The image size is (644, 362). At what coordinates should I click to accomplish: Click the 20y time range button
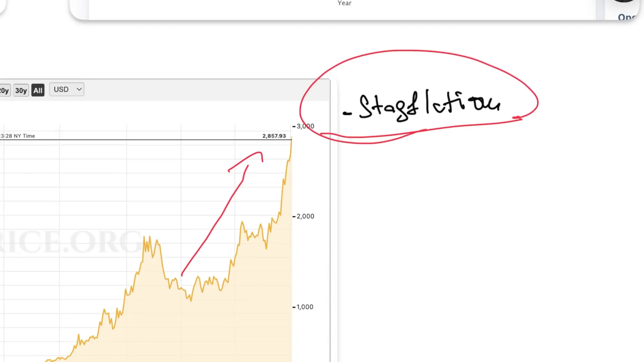pyautogui.click(x=4, y=90)
